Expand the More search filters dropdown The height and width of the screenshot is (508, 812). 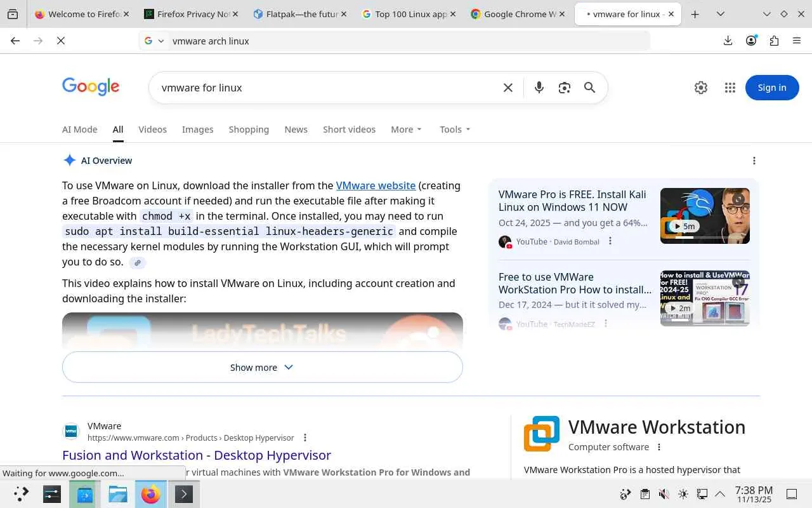click(x=406, y=130)
